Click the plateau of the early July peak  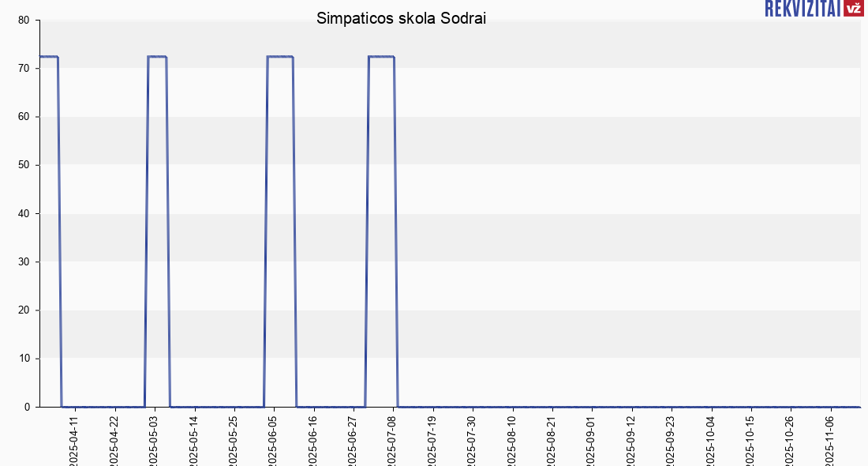381,57
